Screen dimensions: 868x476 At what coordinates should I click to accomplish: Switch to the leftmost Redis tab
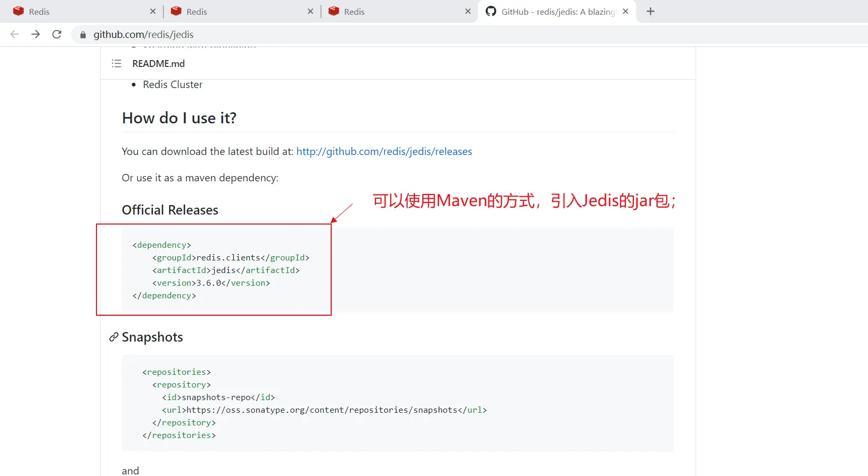(x=79, y=12)
